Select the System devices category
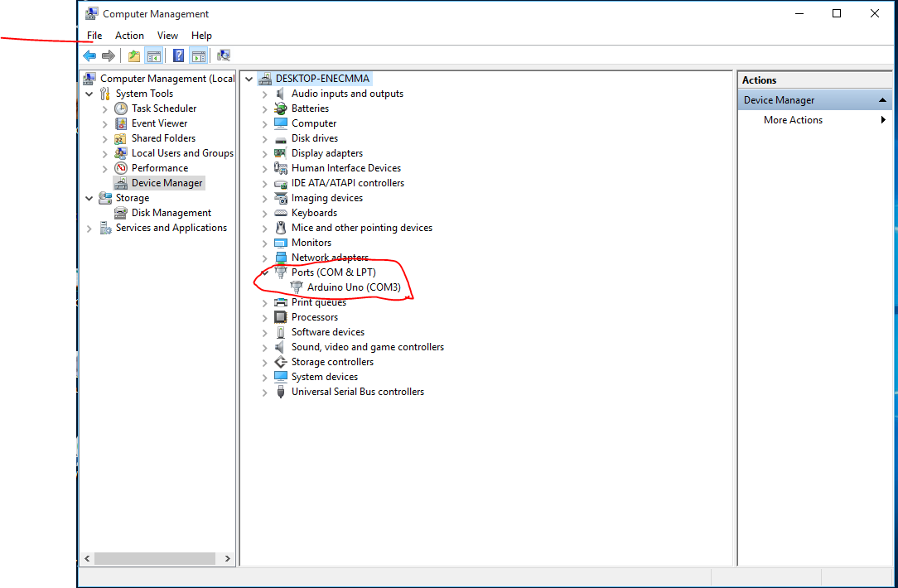Image resolution: width=898 pixels, height=588 pixels. point(324,376)
